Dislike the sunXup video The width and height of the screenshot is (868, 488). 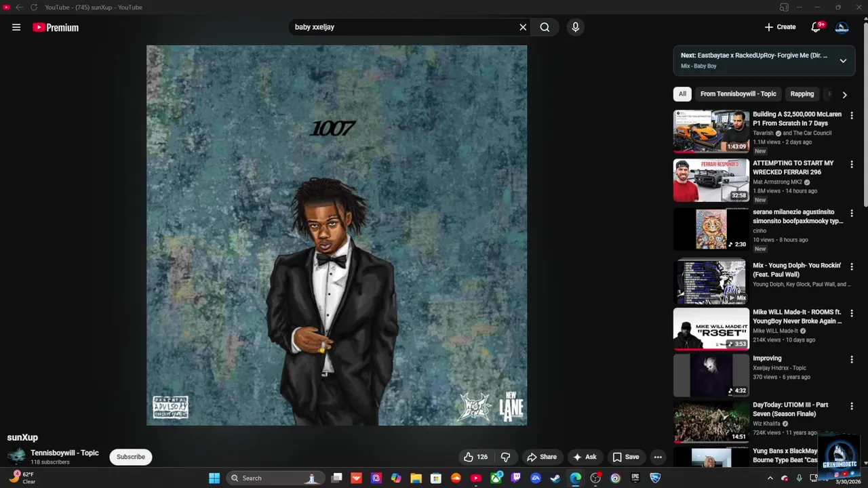tap(505, 457)
